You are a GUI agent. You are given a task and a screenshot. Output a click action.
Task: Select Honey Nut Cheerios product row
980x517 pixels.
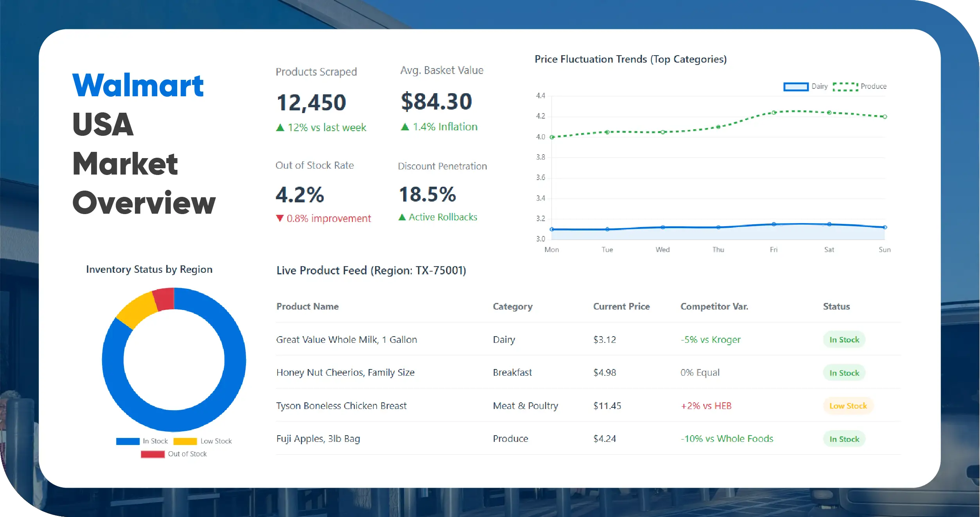[345, 373]
